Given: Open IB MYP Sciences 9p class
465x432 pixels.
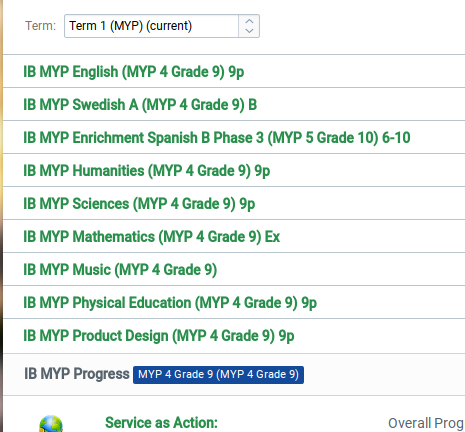Looking at the screenshot, I should pos(139,204).
